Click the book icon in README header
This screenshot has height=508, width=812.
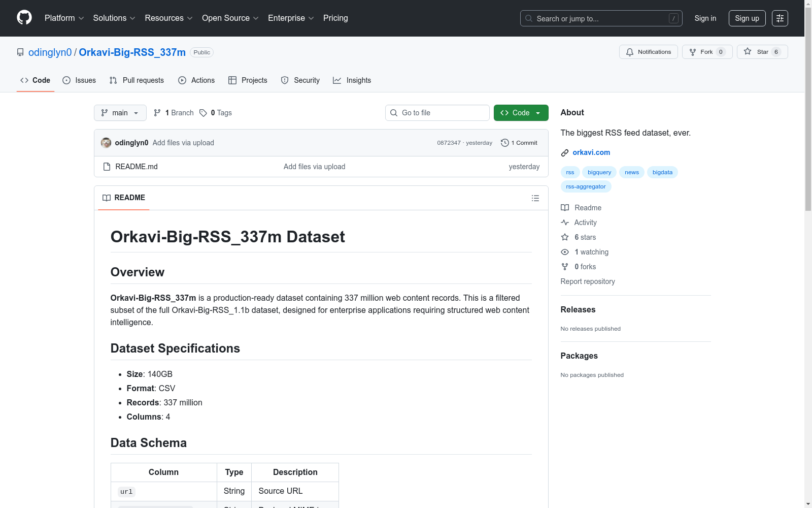[107, 198]
